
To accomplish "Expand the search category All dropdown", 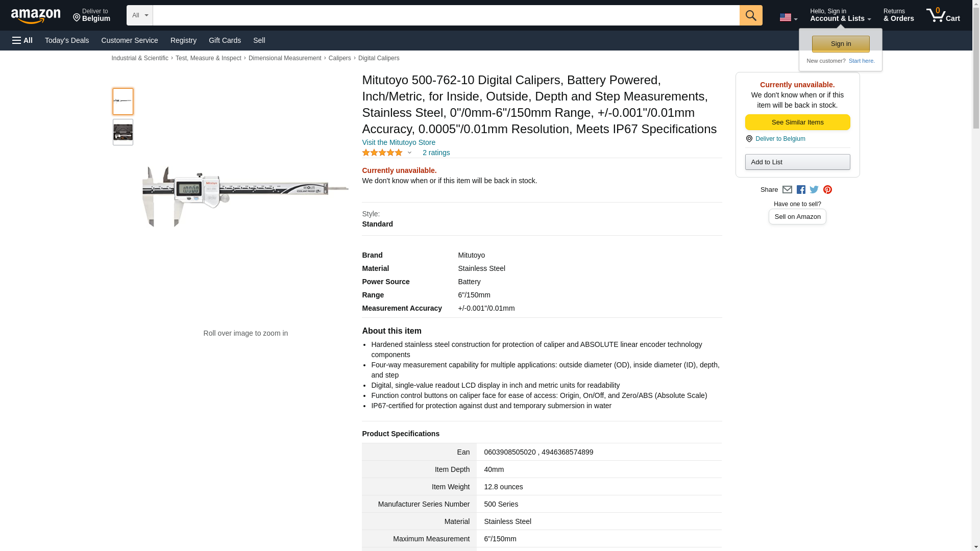I will point(139,15).
